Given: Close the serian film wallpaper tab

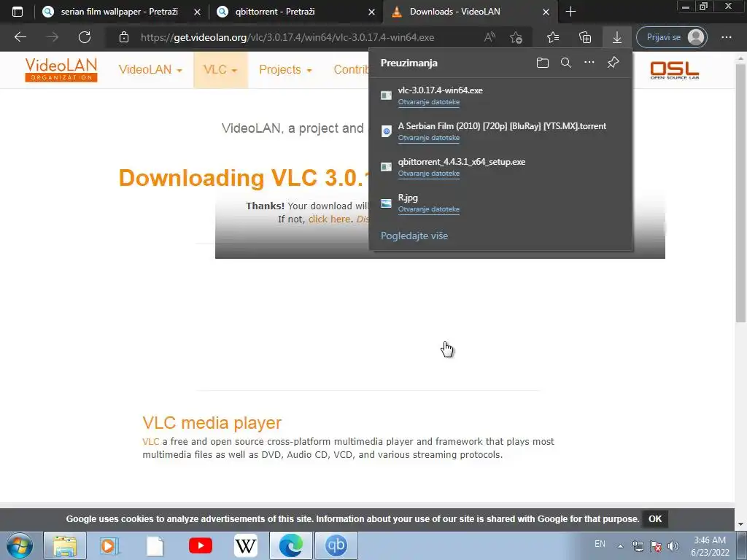Looking at the screenshot, I should pyautogui.click(x=197, y=12).
